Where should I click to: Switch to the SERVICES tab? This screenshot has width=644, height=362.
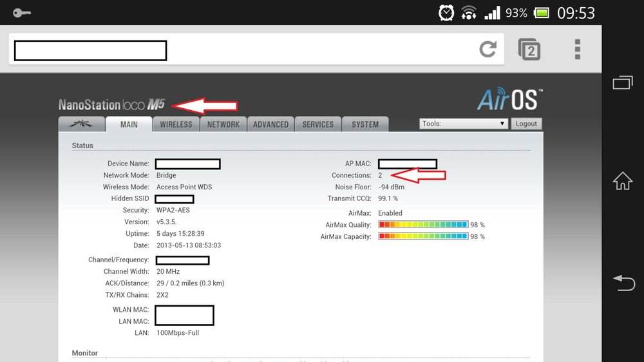coord(318,124)
